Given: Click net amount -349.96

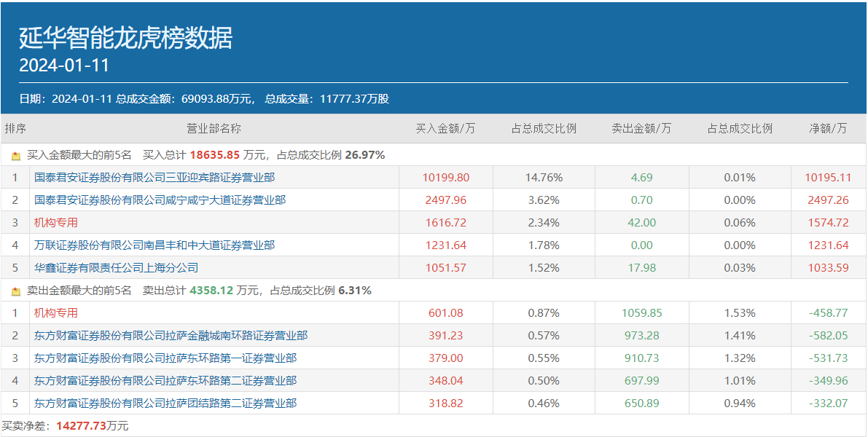Looking at the screenshot, I should [828, 381].
